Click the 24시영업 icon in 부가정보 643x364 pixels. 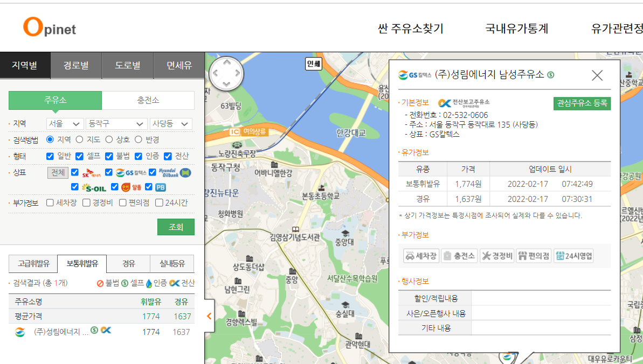pyautogui.click(x=573, y=256)
